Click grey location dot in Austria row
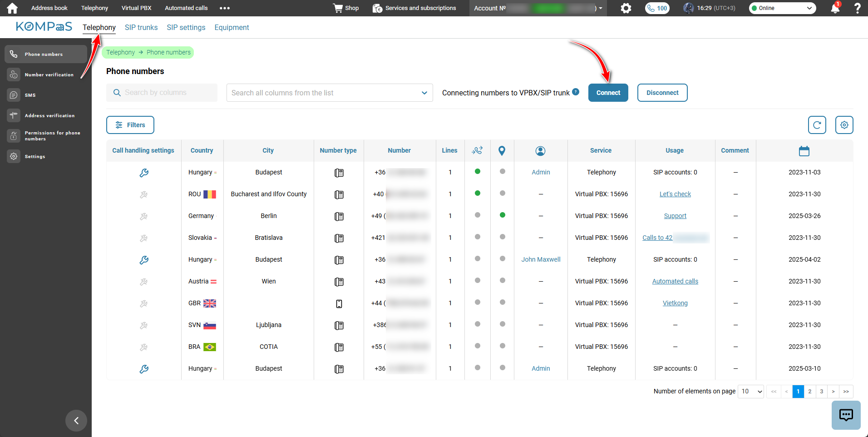 click(503, 280)
